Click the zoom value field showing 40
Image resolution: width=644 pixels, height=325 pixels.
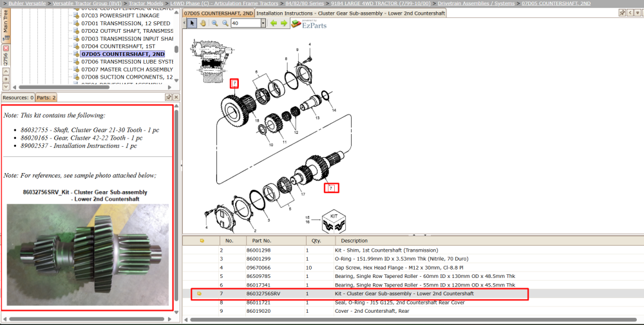coord(245,23)
